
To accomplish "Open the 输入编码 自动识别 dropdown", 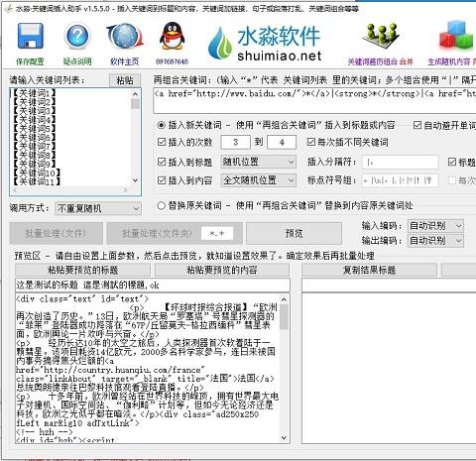I will tap(435, 226).
